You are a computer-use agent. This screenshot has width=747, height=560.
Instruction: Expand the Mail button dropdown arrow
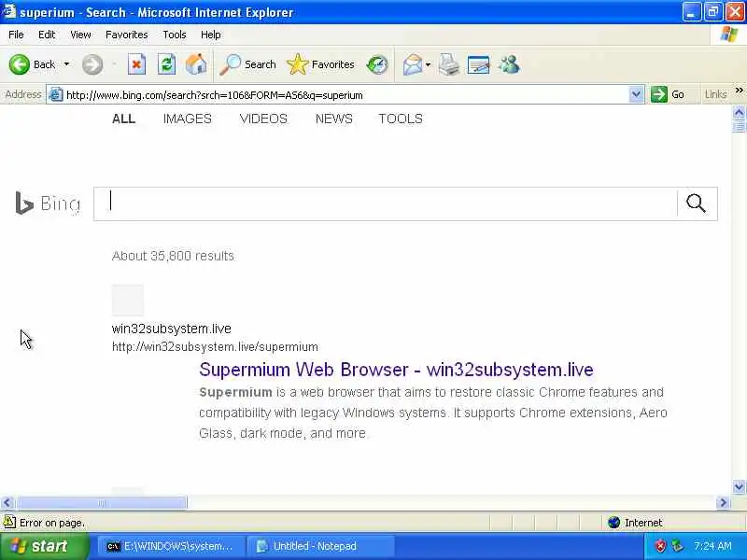click(428, 64)
